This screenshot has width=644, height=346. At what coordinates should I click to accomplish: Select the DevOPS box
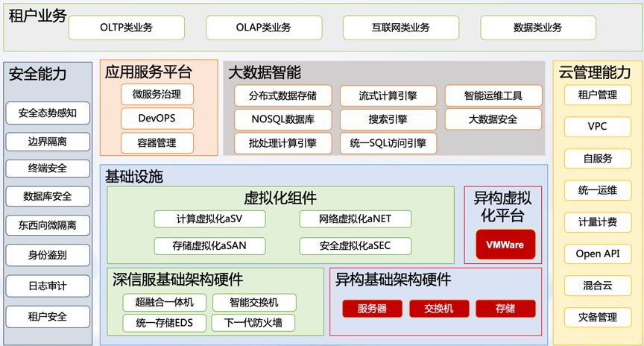(157, 118)
